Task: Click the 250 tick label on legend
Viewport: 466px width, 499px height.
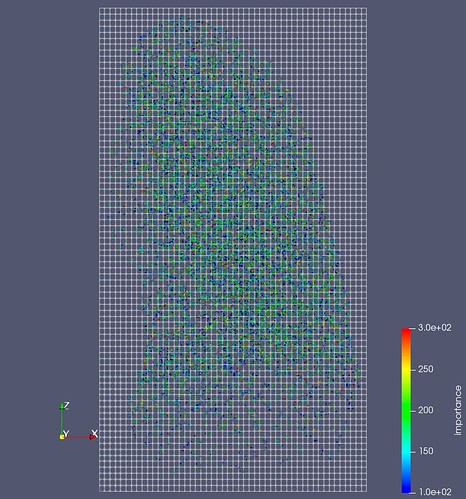Action: 426,369
